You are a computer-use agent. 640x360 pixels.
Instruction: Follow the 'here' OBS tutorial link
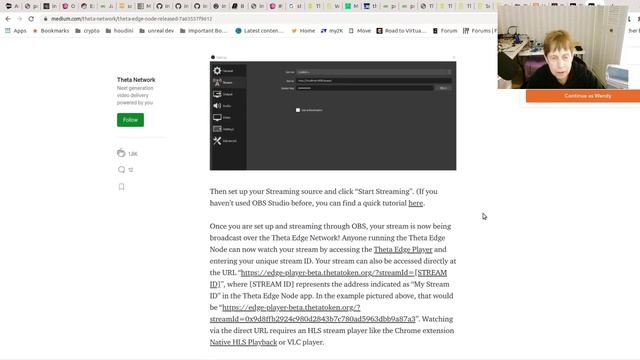tap(416, 203)
